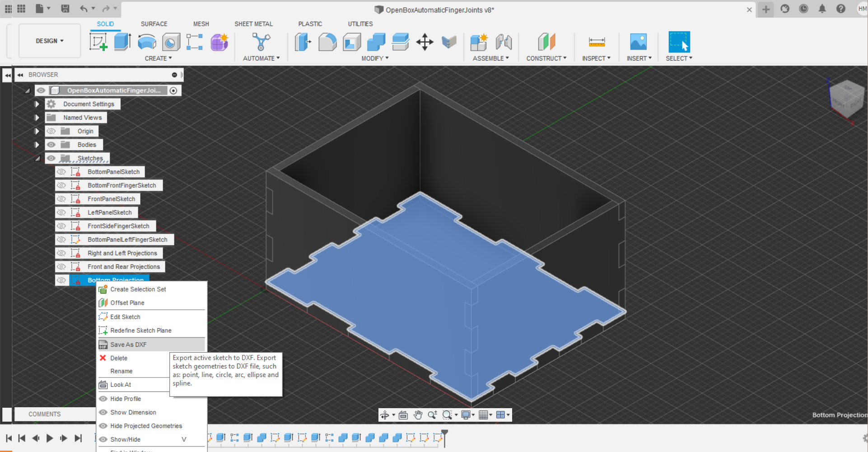
Task: Click the Joint tool icon
Action: coord(504,42)
